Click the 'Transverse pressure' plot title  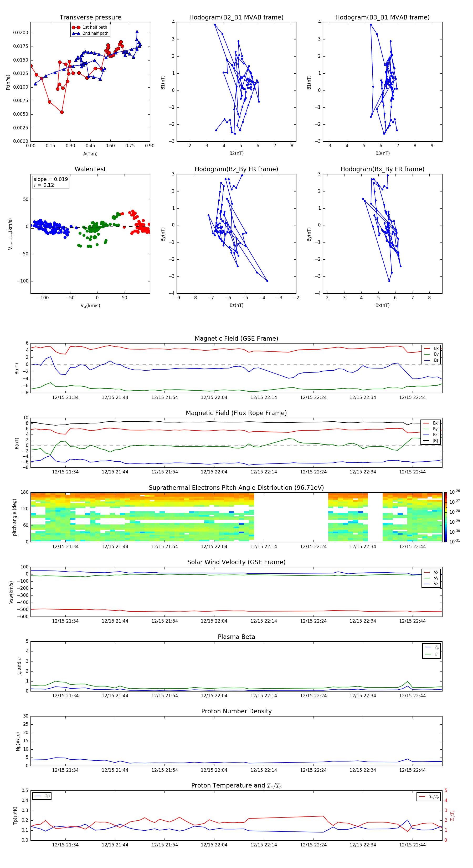pos(90,18)
